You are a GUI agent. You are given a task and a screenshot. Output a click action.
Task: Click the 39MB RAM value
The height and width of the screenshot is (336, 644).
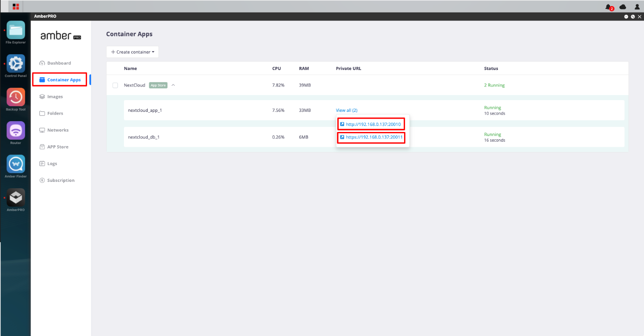click(305, 85)
